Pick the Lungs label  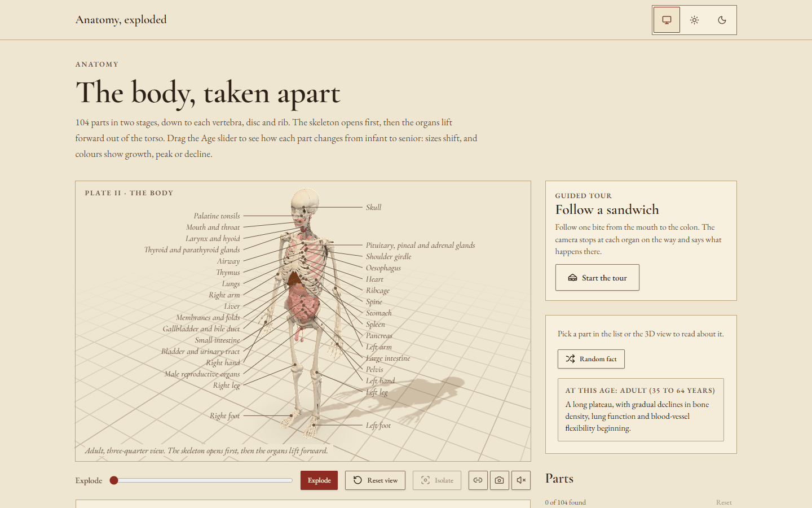click(x=231, y=284)
